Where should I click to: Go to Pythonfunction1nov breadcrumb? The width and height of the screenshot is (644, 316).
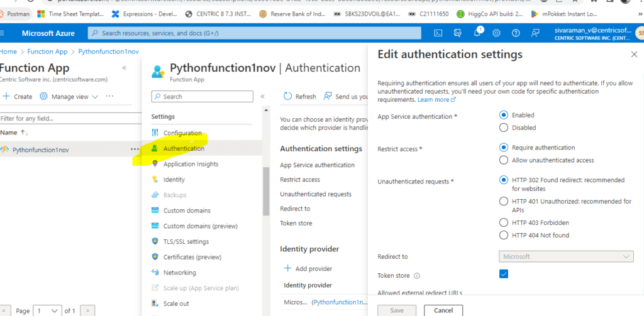pos(108,52)
